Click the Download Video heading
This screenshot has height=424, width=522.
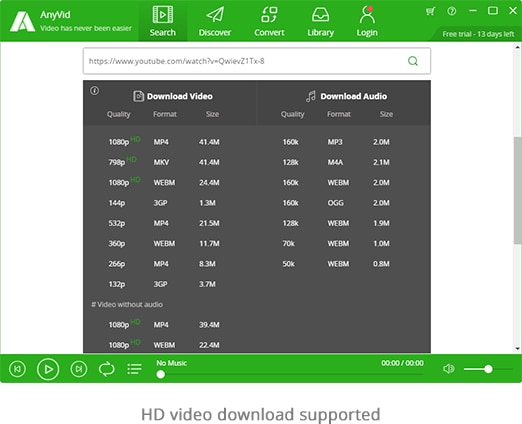pyautogui.click(x=180, y=96)
